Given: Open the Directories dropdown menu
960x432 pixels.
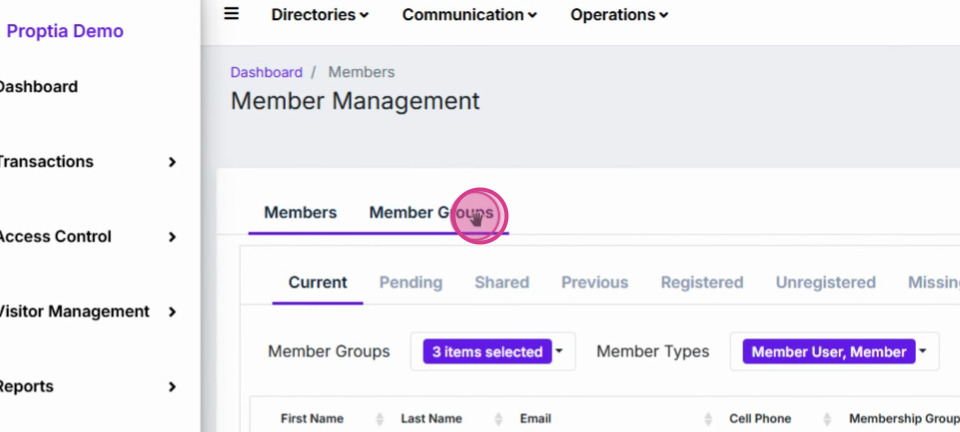Looking at the screenshot, I should [320, 15].
